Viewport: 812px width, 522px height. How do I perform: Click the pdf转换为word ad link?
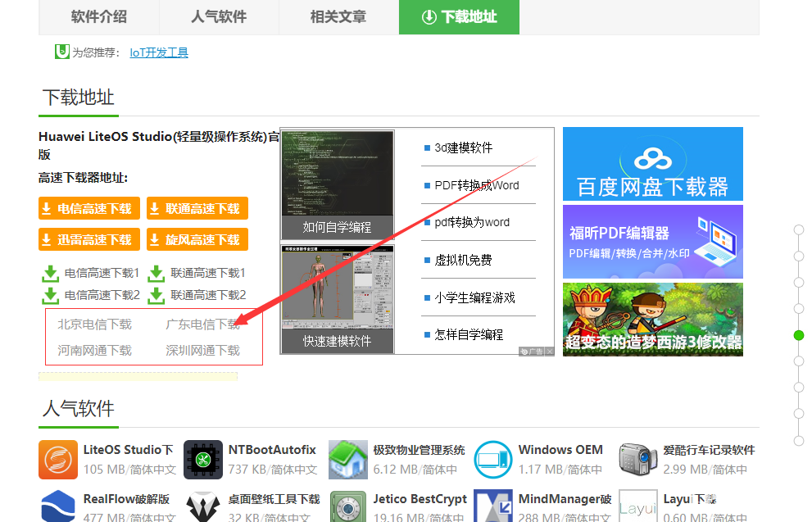click(x=472, y=222)
